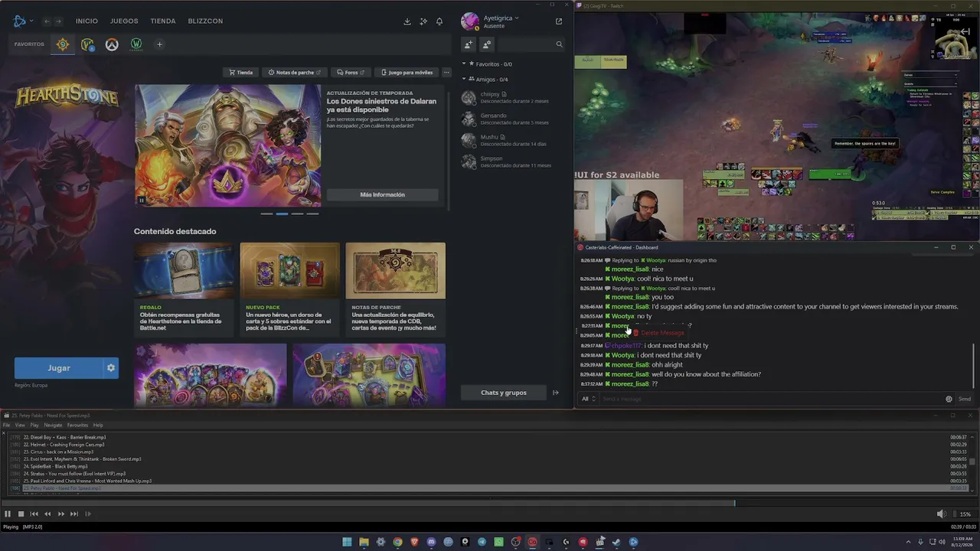Click the friend settings icon beside add friend

[x=487, y=44]
